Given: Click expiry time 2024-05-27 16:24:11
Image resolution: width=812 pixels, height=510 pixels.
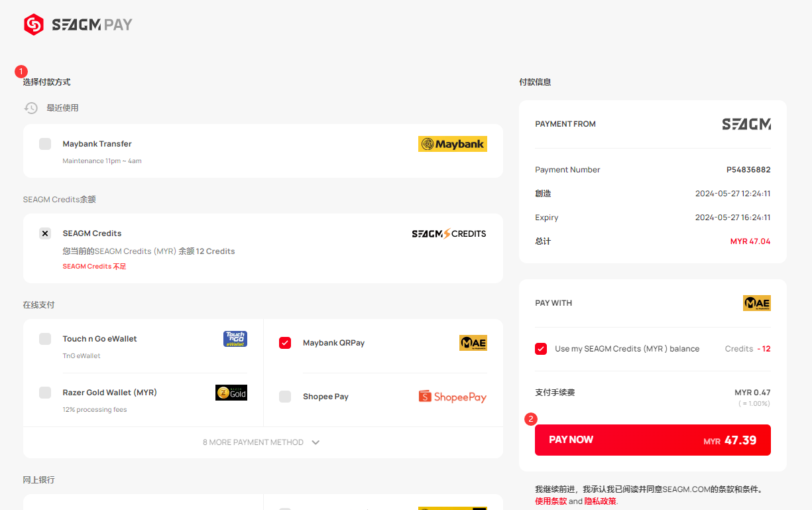Looking at the screenshot, I should point(733,218).
